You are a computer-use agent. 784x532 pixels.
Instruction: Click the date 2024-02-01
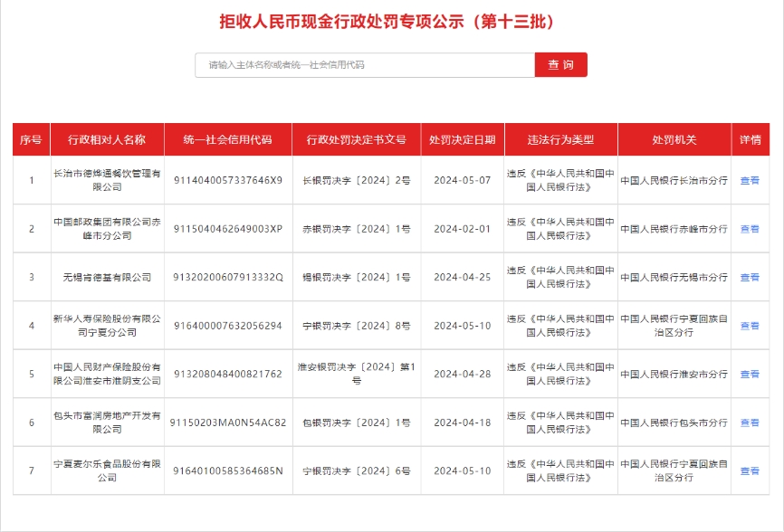pos(463,229)
